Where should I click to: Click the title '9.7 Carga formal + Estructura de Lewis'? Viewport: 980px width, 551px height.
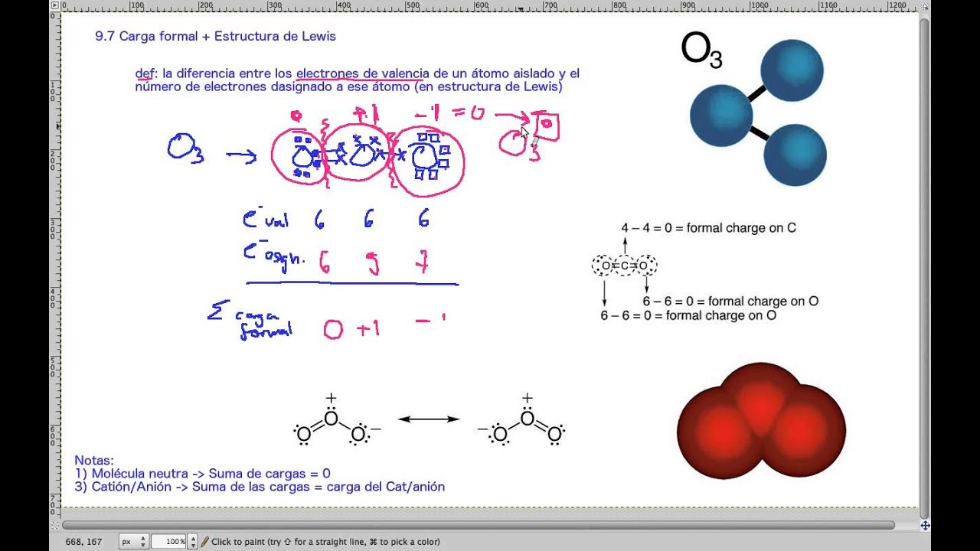point(215,36)
